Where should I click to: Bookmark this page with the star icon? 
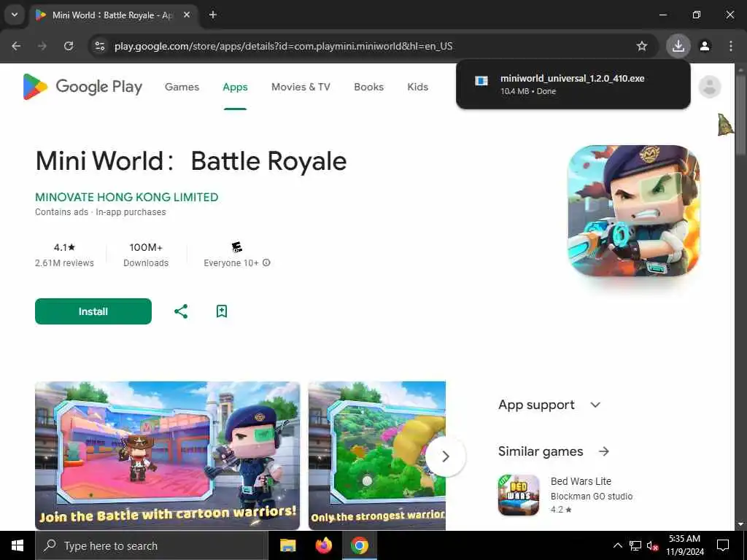[x=642, y=46]
